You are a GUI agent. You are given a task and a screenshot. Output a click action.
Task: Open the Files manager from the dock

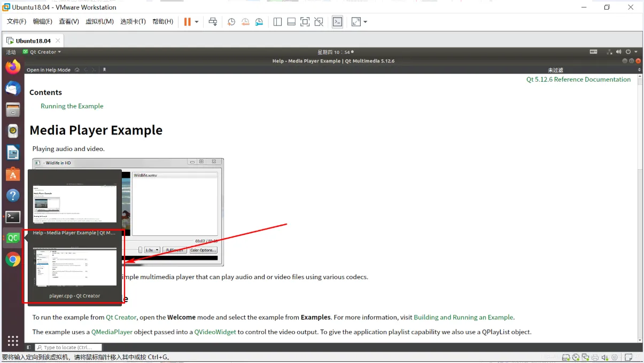pos(13,110)
